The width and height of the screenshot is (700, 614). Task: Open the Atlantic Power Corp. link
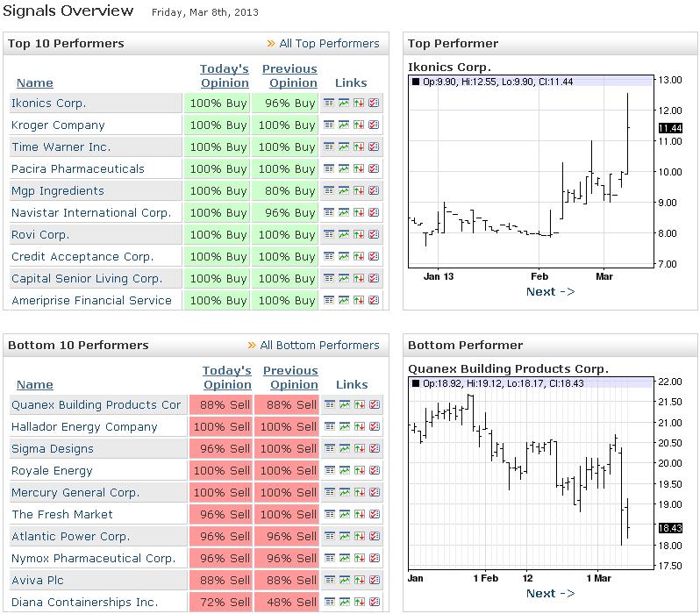(70, 536)
